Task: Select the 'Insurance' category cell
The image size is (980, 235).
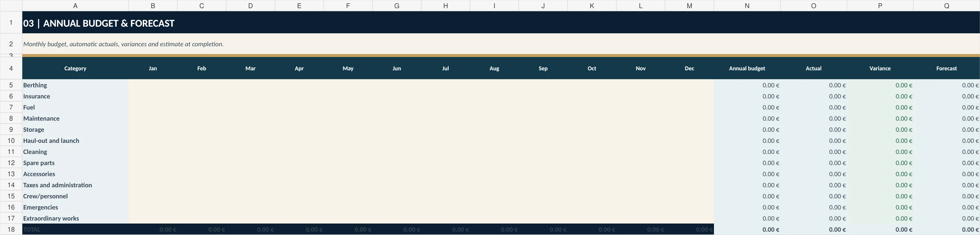Action: coord(75,96)
